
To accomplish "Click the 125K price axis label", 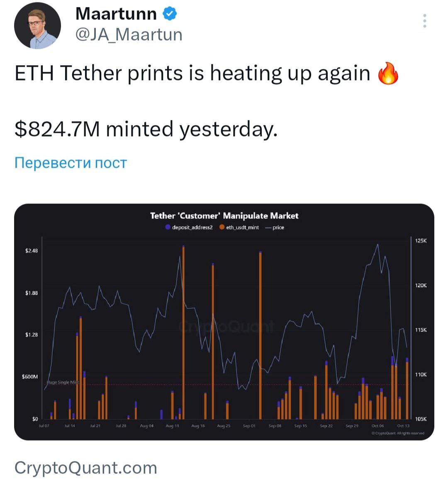I will tap(421, 241).
